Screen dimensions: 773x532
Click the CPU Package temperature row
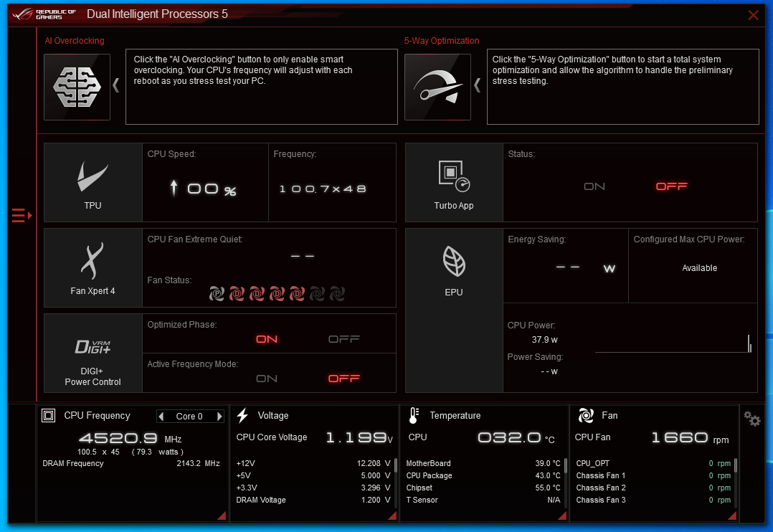click(483, 476)
